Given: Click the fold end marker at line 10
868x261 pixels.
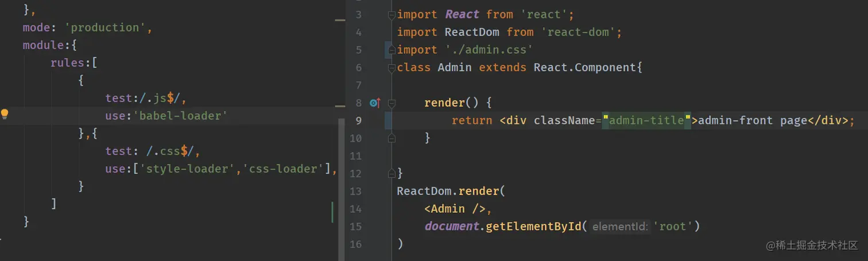Looking at the screenshot, I should [392, 138].
